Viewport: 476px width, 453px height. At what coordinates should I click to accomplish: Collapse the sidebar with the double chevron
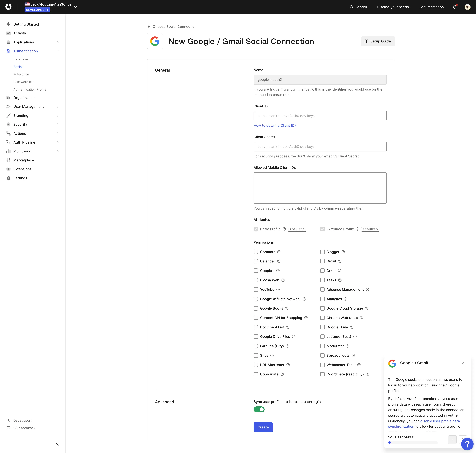tap(57, 444)
